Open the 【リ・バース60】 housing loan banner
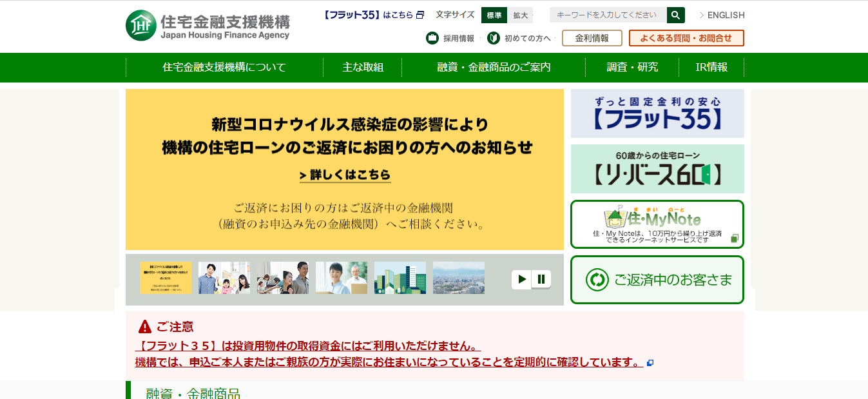Image resolution: width=868 pixels, height=399 pixels. pos(657,169)
